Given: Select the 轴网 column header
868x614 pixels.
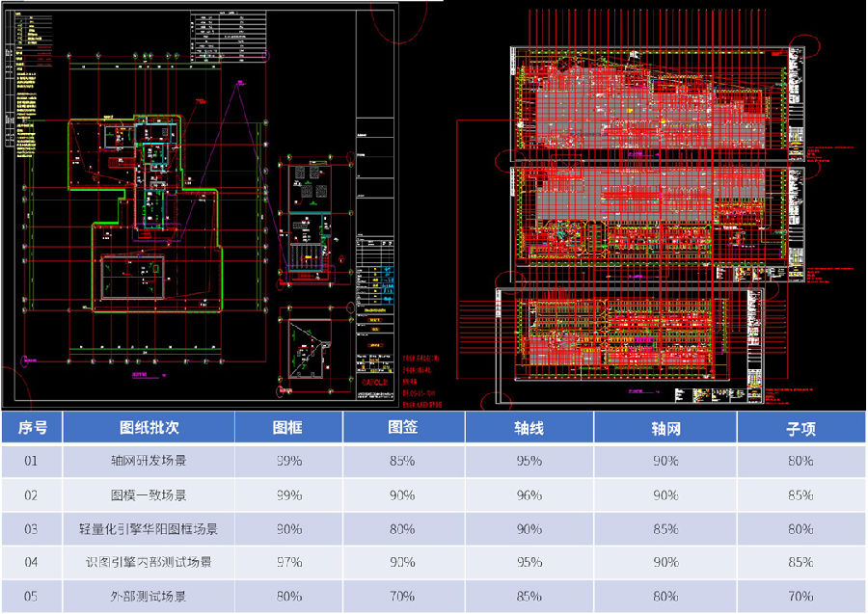Looking at the screenshot, I should (665, 428).
